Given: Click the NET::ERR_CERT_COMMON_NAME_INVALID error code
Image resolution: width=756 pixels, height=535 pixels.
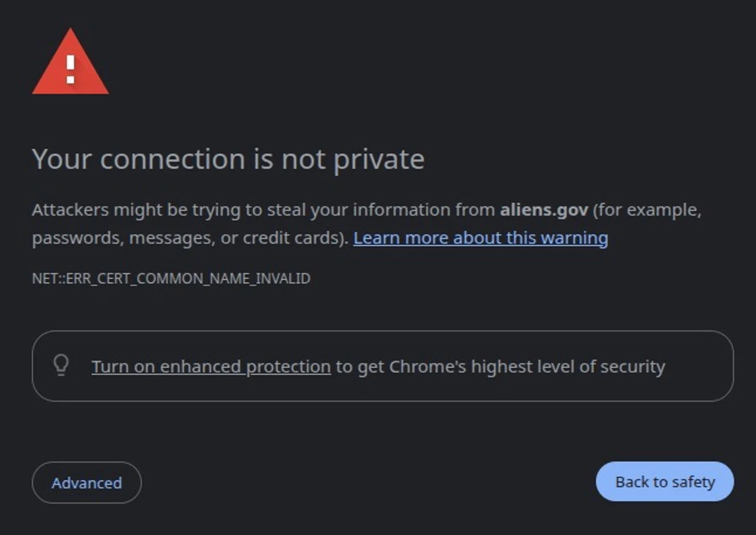Looking at the screenshot, I should coord(171,278).
